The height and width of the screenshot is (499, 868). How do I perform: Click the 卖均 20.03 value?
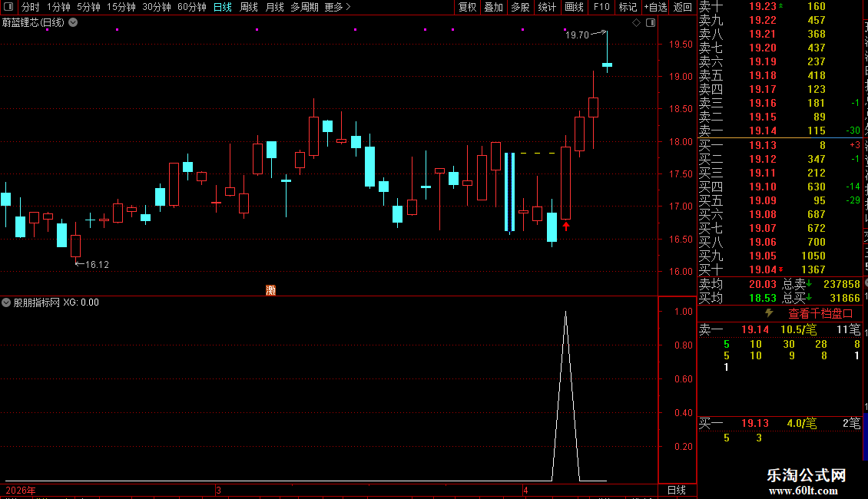pos(762,284)
